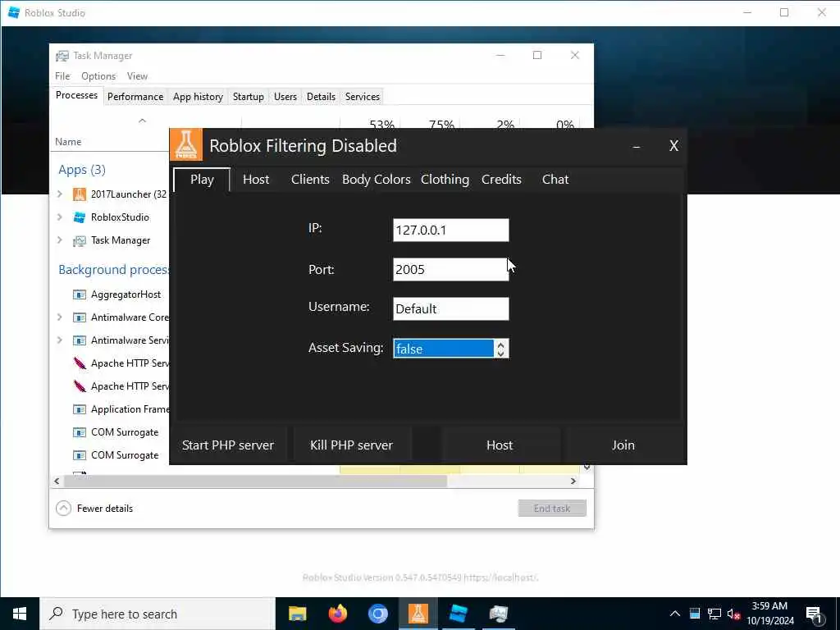Switch to Task Manager Services tab
Image resolution: width=840 pixels, height=630 pixels.
(x=362, y=97)
